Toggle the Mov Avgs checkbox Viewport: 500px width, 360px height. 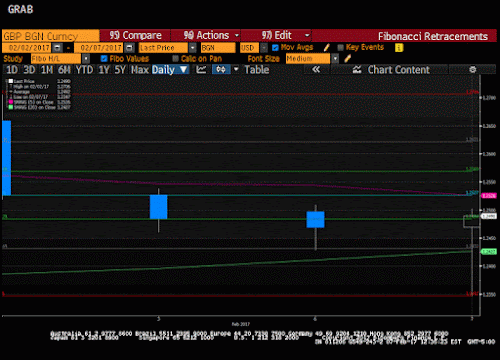[x=275, y=48]
